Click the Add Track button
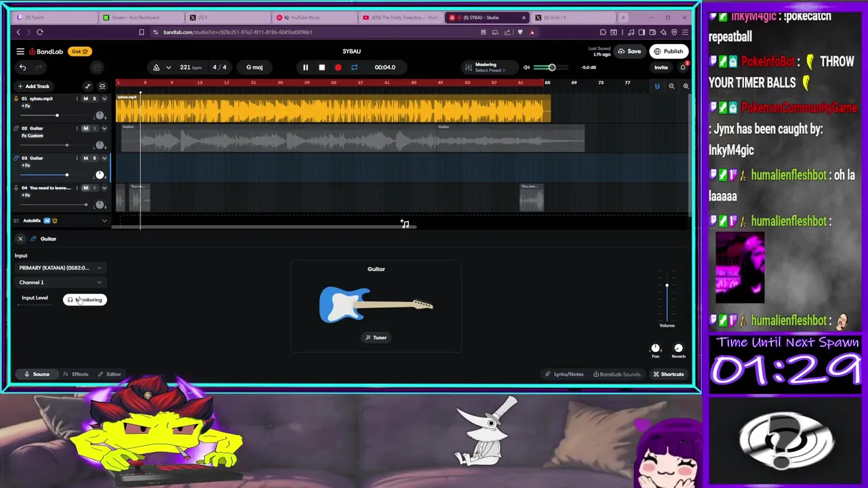Image resolution: width=868 pixels, height=488 pixels. pyautogui.click(x=33, y=86)
